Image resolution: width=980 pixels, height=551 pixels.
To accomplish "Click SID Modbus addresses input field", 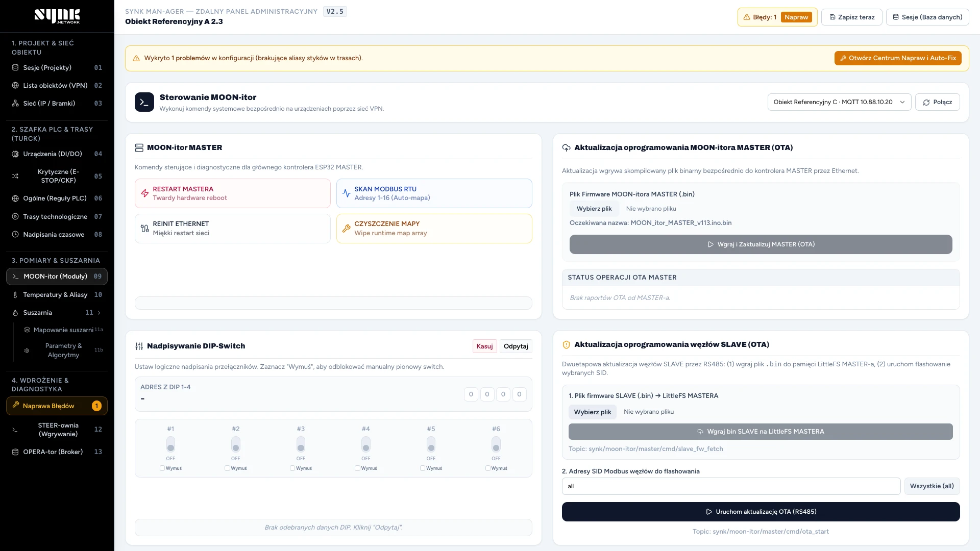I will (731, 486).
